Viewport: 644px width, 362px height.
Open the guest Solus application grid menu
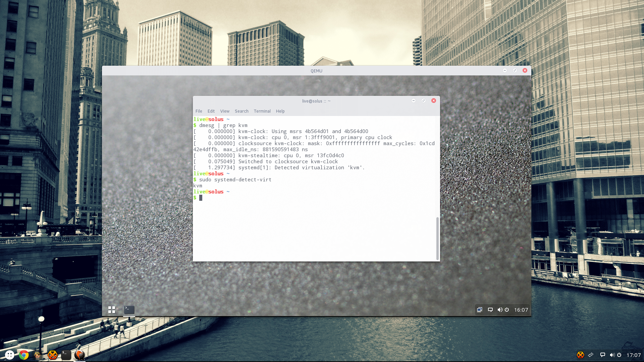click(112, 310)
